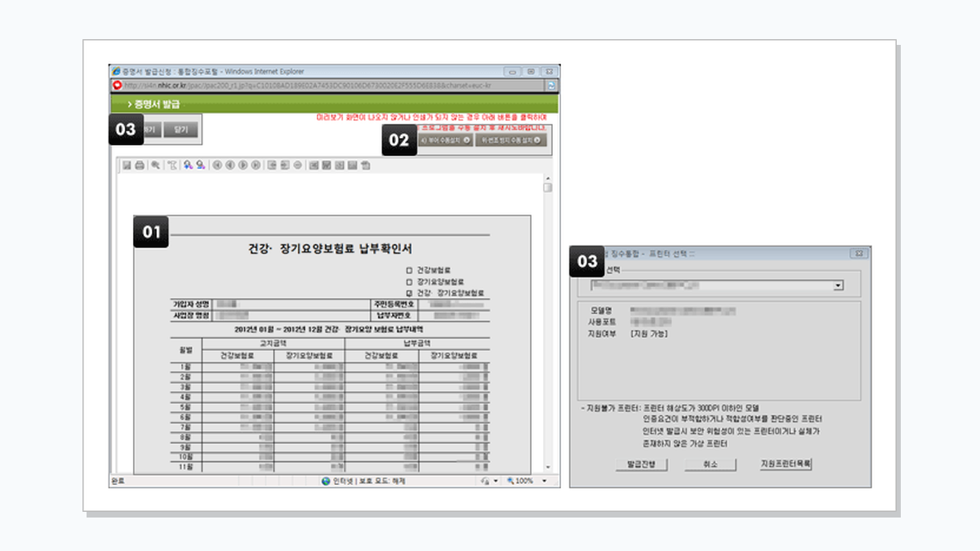Toggle the 건강·장기요양보험료 checkbox
Image resolution: width=980 pixels, height=551 pixels.
pyautogui.click(x=410, y=292)
